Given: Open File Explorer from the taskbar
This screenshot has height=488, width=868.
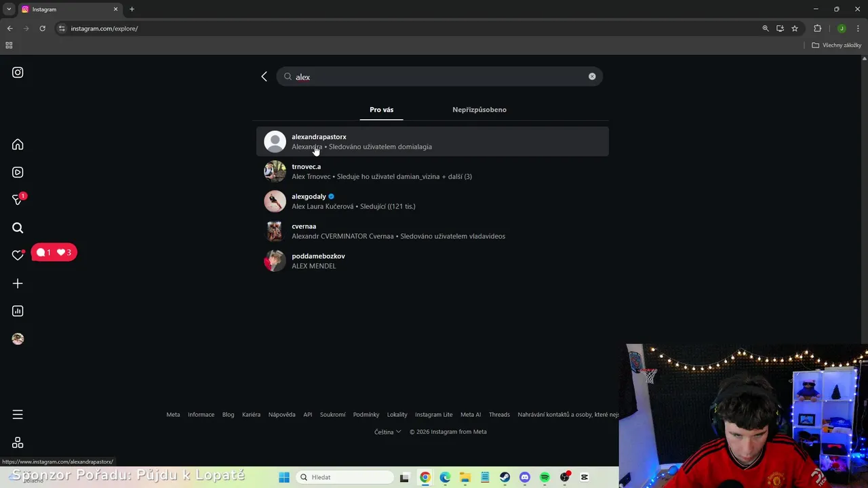Looking at the screenshot, I should point(465,477).
